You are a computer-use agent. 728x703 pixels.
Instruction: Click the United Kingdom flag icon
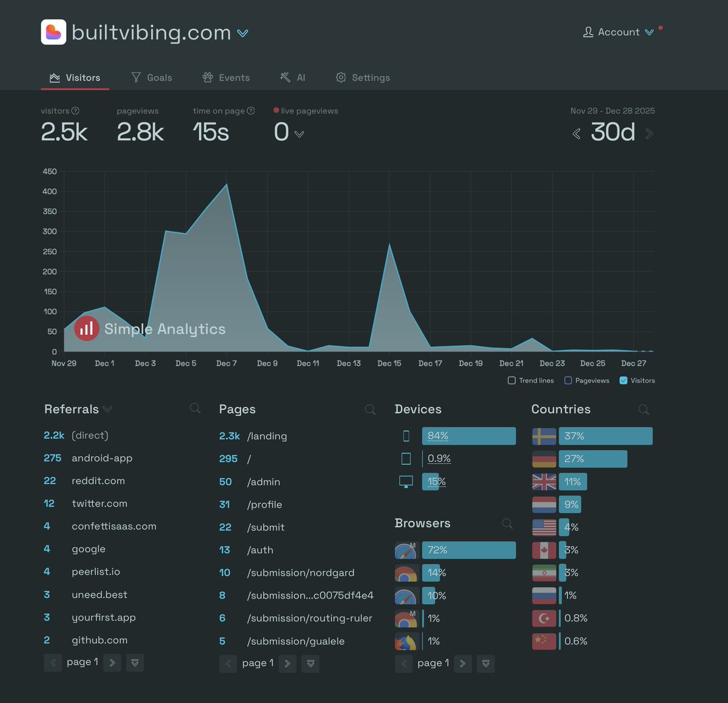point(544,482)
